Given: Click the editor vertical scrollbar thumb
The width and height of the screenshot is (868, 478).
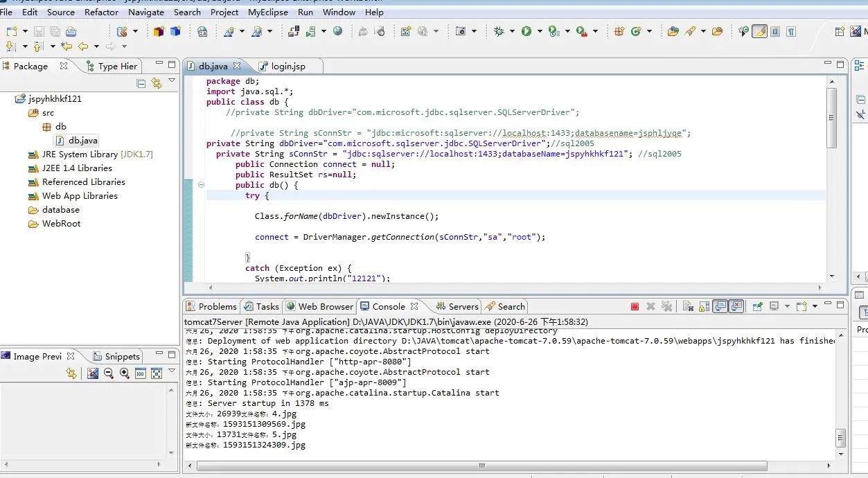Looking at the screenshot, I should [832, 117].
